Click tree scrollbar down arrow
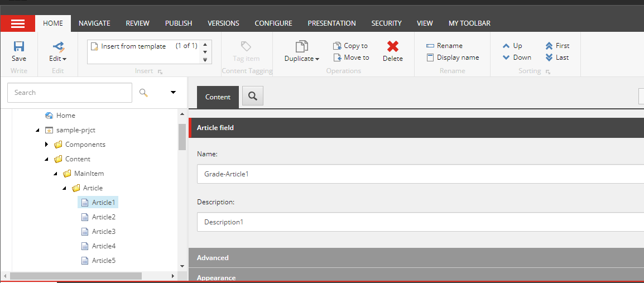The height and width of the screenshot is (283, 644). tap(182, 267)
